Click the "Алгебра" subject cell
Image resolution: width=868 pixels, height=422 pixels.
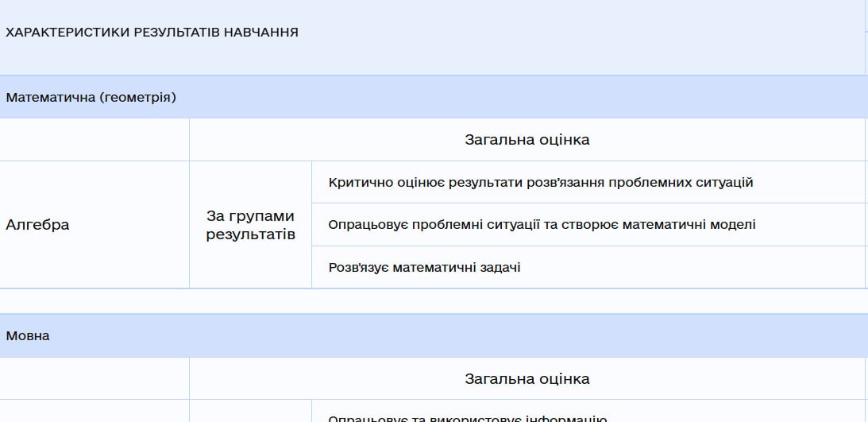[x=37, y=225]
